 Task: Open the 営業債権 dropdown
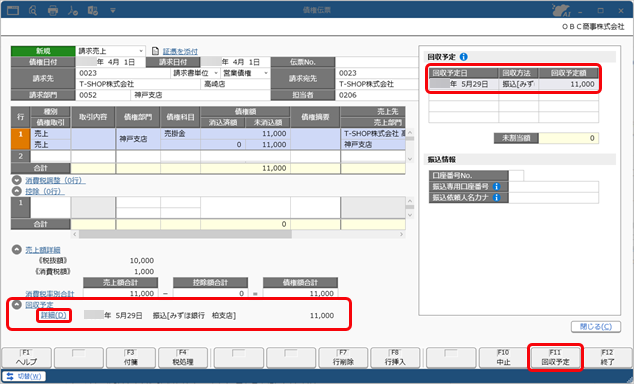(x=266, y=73)
